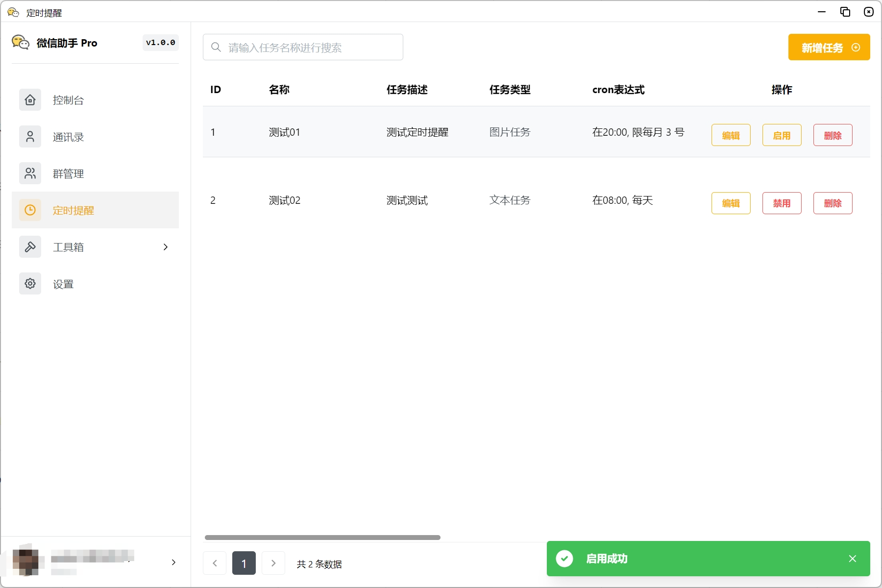The height and width of the screenshot is (588, 882).
Task: Click the 定时提醒 clock icon
Action: tap(30, 210)
